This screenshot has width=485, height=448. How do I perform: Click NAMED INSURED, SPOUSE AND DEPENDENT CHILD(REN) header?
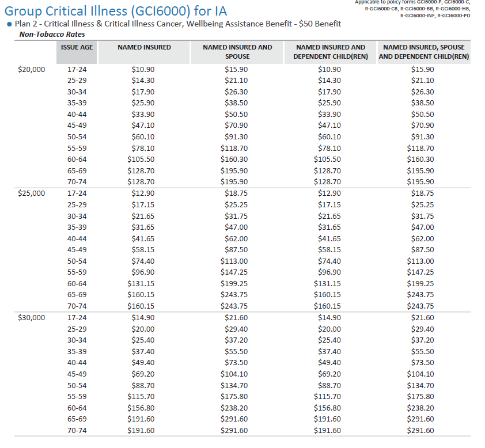[x=423, y=52]
